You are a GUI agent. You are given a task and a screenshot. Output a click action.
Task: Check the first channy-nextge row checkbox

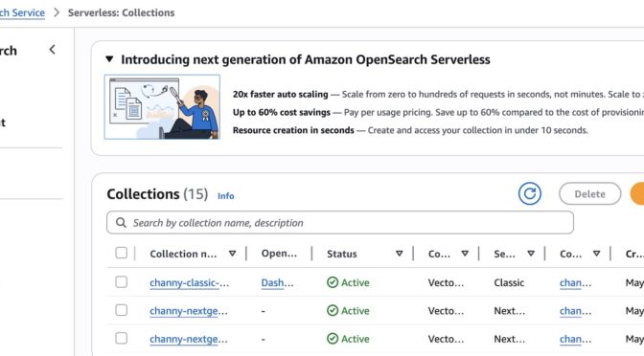coord(121,310)
